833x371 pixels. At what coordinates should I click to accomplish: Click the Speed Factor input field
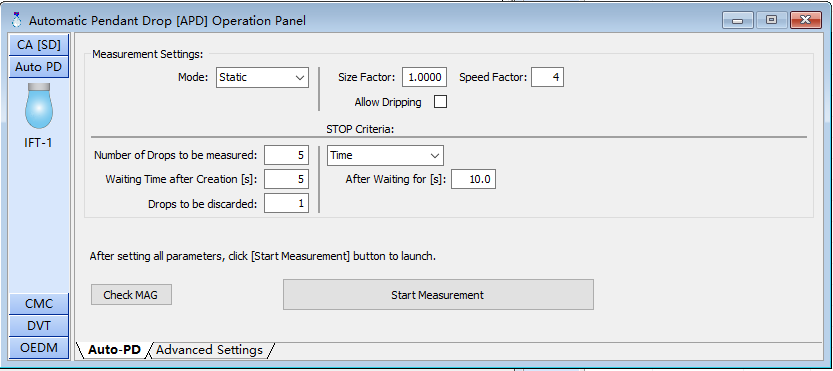coord(547,77)
